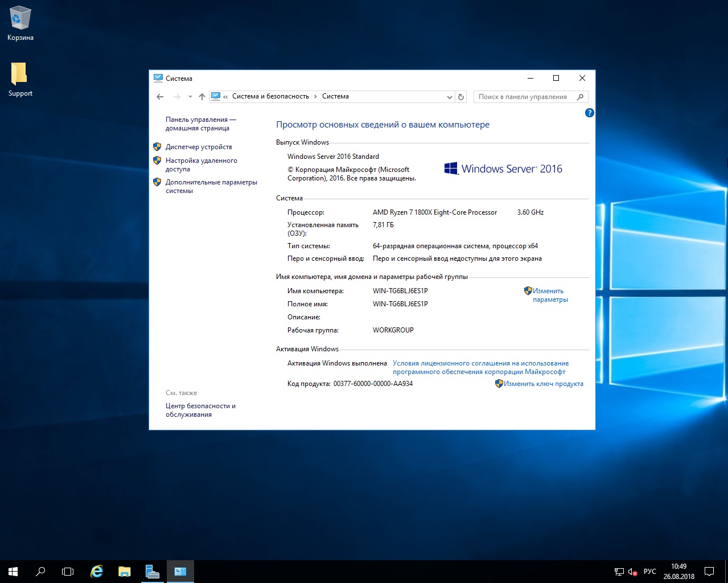The image size is (728, 583).
Task: Click the Windows Server 2016 logo
Action: pyautogui.click(x=503, y=169)
